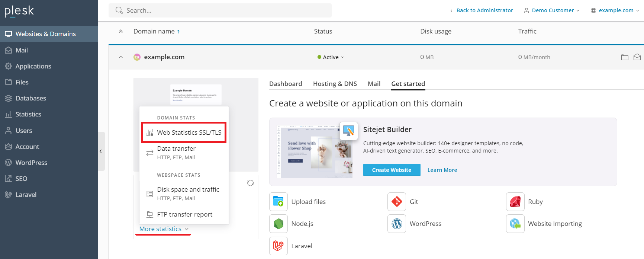644x259 pixels.
Task: Open the Laravel icon in Get started
Action: click(278, 246)
